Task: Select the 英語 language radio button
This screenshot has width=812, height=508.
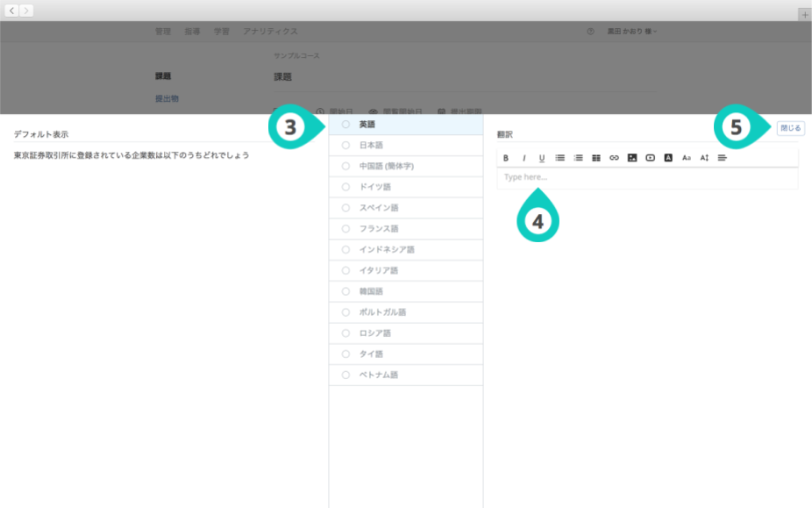Action: click(345, 125)
